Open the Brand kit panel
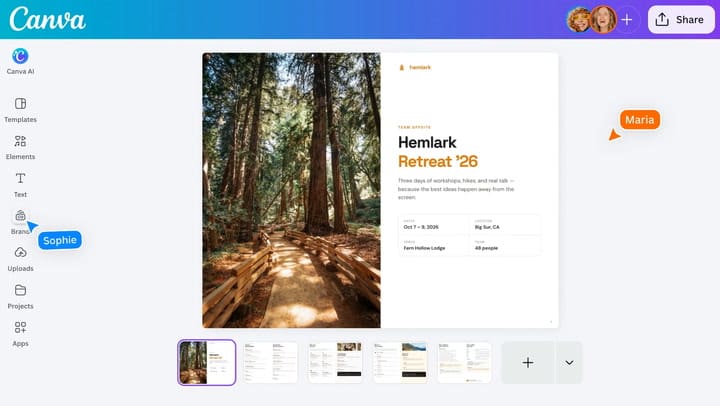The width and height of the screenshot is (720, 406). pyautogui.click(x=20, y=222)
